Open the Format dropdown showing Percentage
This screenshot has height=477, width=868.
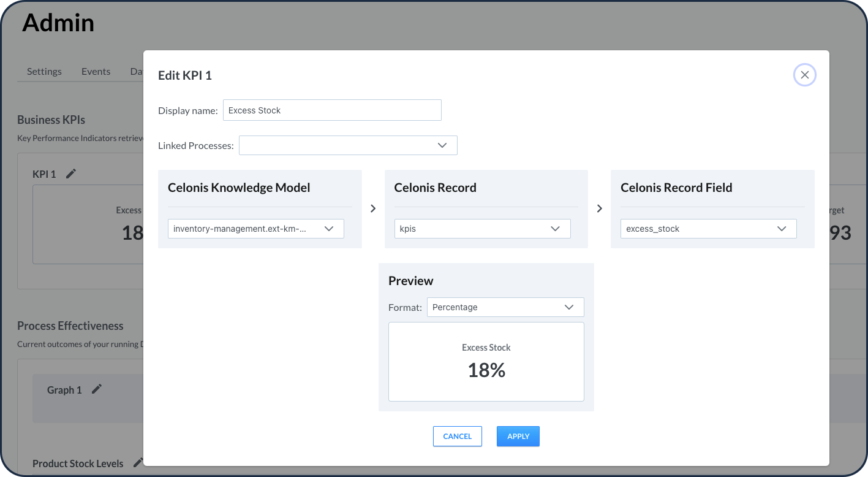click(x=505, y=307)
